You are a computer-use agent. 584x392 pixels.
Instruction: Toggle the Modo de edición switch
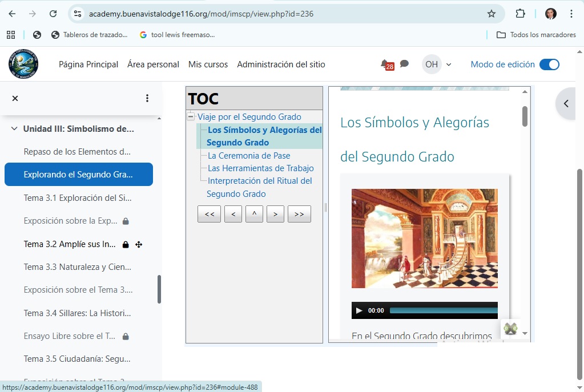point(549,64)
